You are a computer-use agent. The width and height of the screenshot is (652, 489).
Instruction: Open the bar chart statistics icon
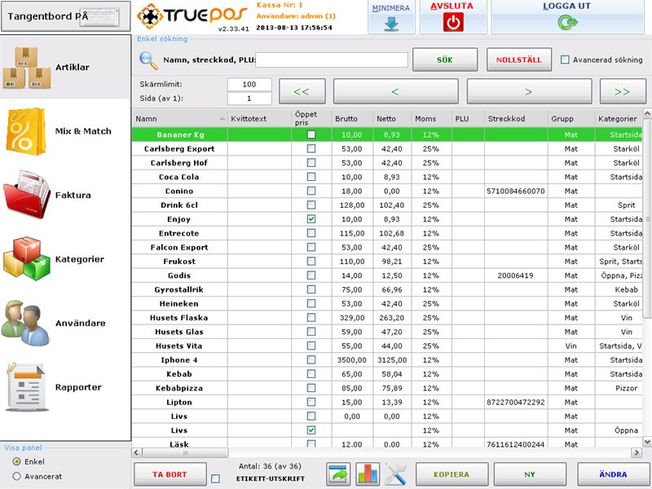pos(368,474)
